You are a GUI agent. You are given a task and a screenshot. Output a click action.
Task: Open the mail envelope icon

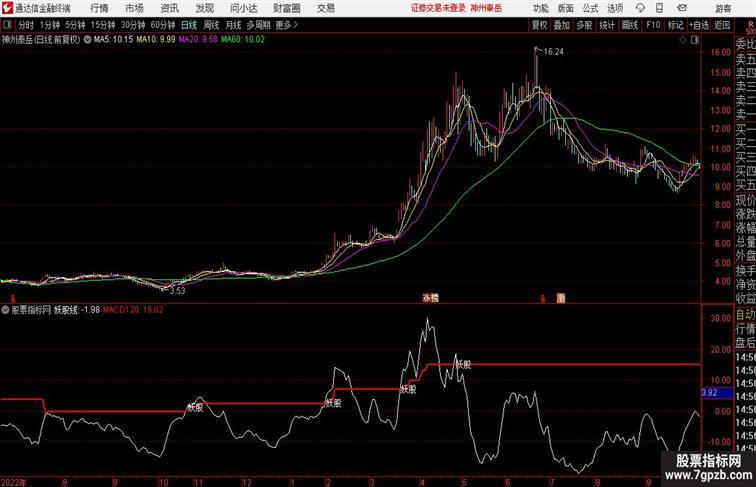[x=681, y=8]
